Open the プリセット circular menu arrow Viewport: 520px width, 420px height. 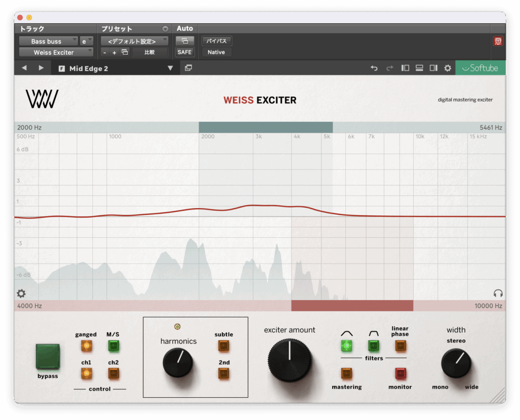coord(165,29)
